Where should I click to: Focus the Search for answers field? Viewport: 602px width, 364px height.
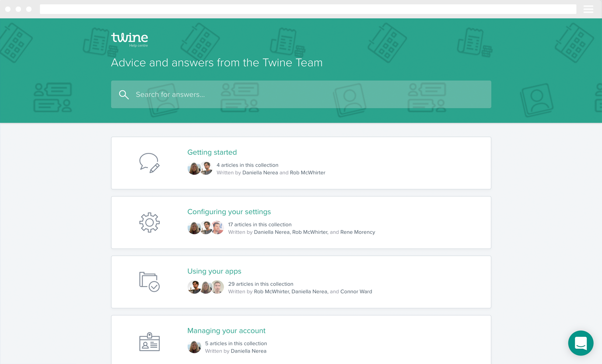point(306,94)
